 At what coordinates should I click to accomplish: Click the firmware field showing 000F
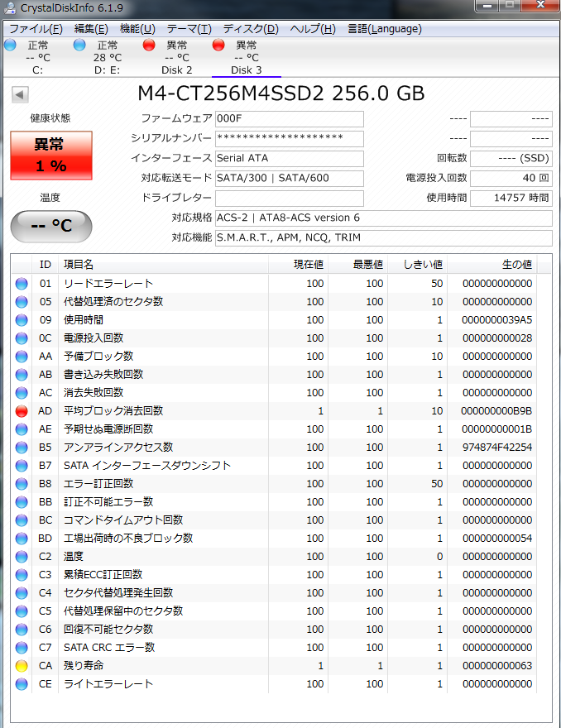coord(290,119)
